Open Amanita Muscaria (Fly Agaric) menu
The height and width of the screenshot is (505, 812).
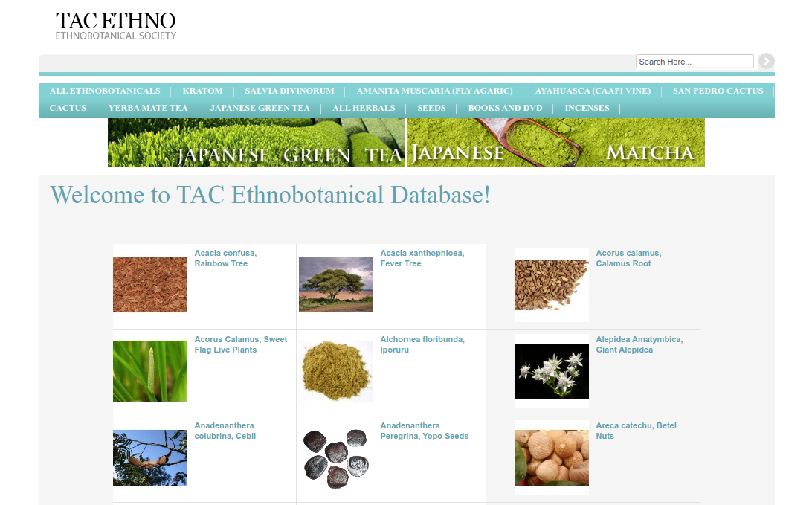tap(434, 91)
